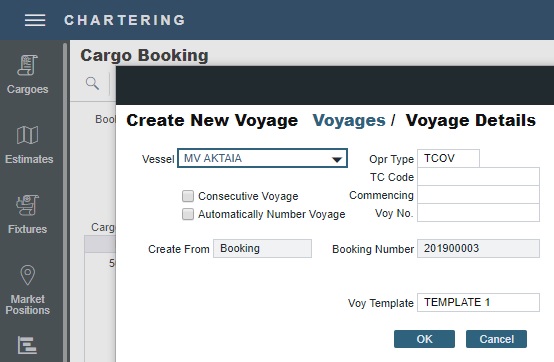Viewport: 554px width, 362px height.
Task: Open the schedule chart icon at sidebar bottom
Action: pyautogui.click(x=27, y=345)
